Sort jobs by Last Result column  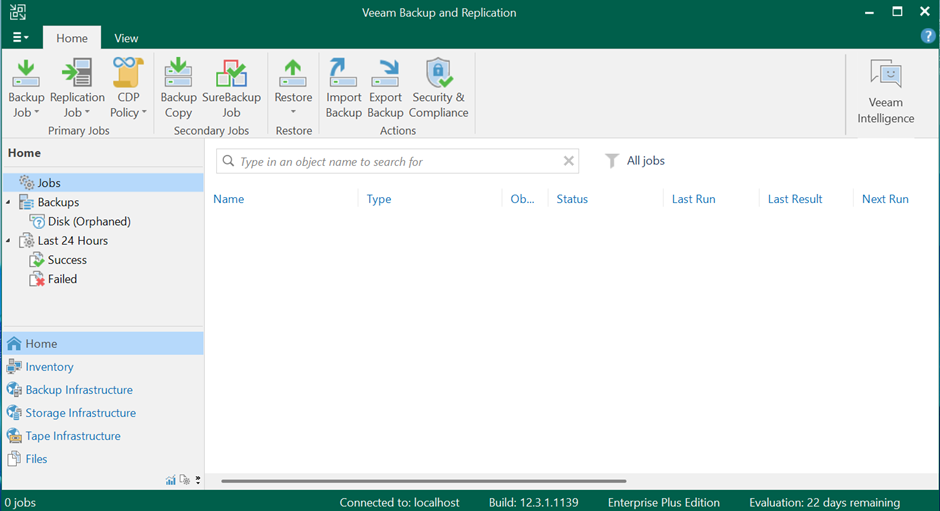795,199
